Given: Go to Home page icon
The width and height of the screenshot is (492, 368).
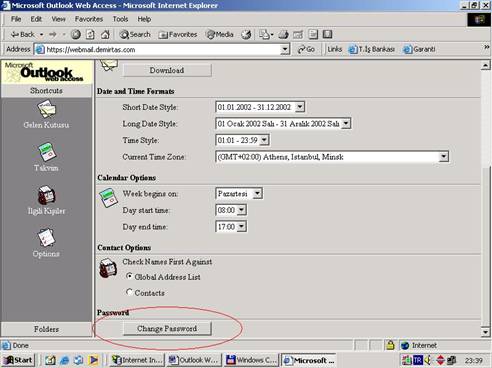Looking at the screenshot, I should pos(105,34).
